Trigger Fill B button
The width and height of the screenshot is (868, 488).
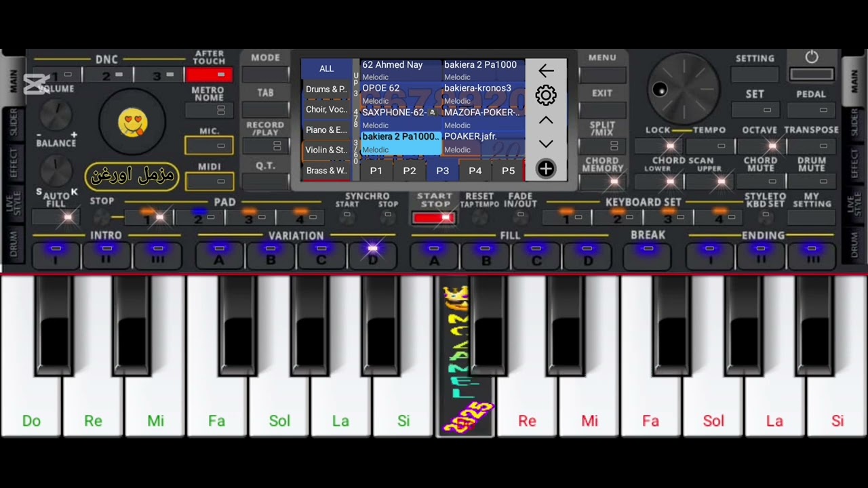click(486, 255)
